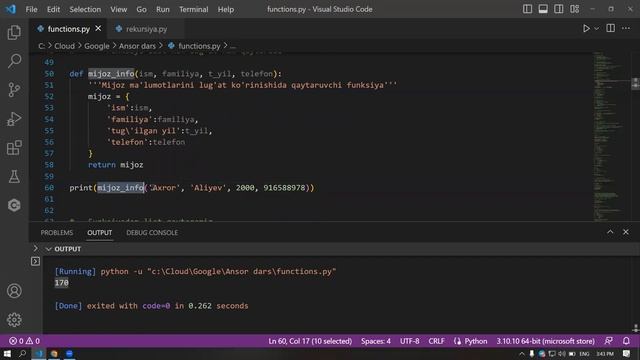The image size is (640, 360).
Task: Close the functions.py tab
Action: point(98,29)
